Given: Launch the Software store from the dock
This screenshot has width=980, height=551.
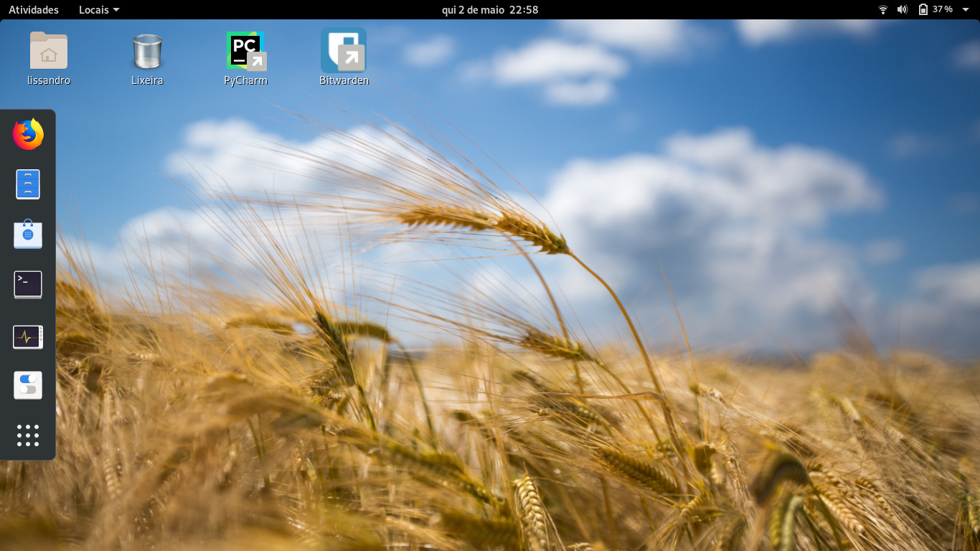Looking at the screenshot, I should (28, 235).
